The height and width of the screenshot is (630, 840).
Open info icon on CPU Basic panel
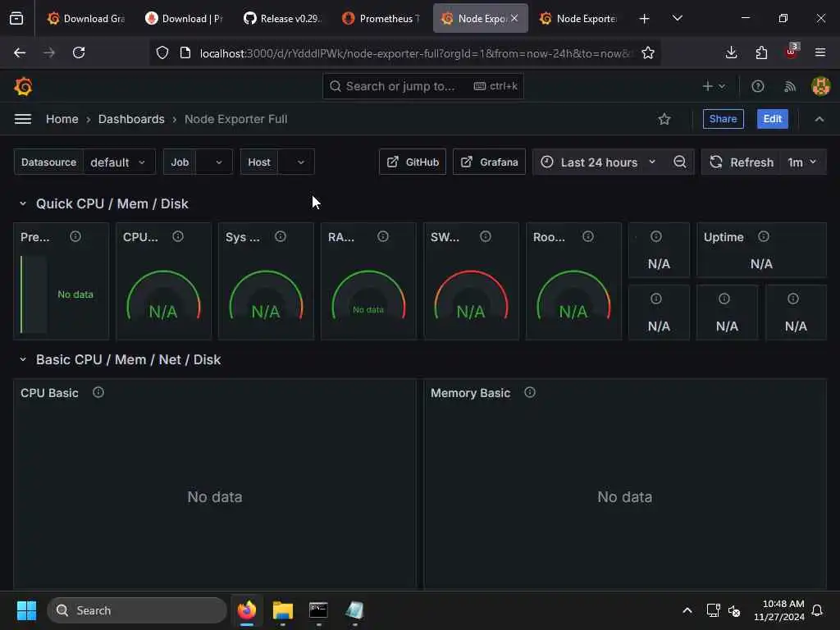pos(98,392)
